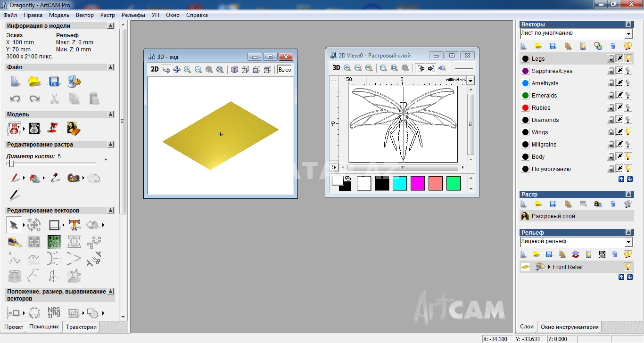Viewport: 644px width, 343px height.
Task: Open the Mona Lisa relief clipart library icon
Action: [x=74, y=128]
